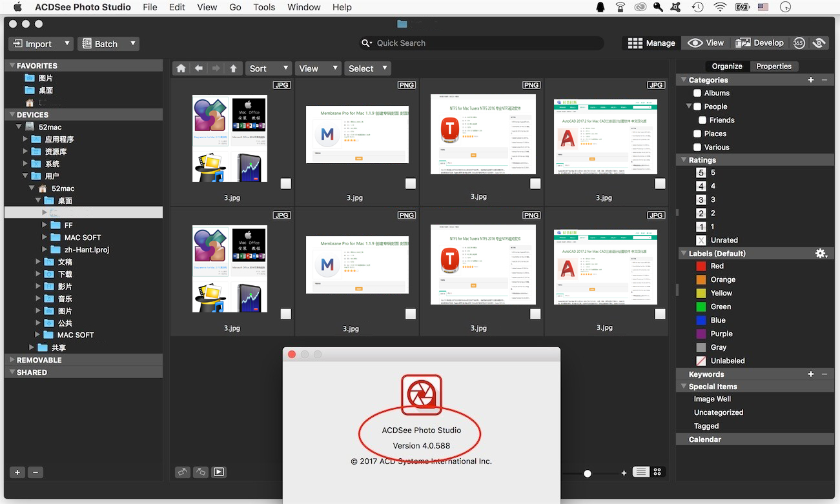
Task: Switch to the Properties tab
Action: coord(773,66)
